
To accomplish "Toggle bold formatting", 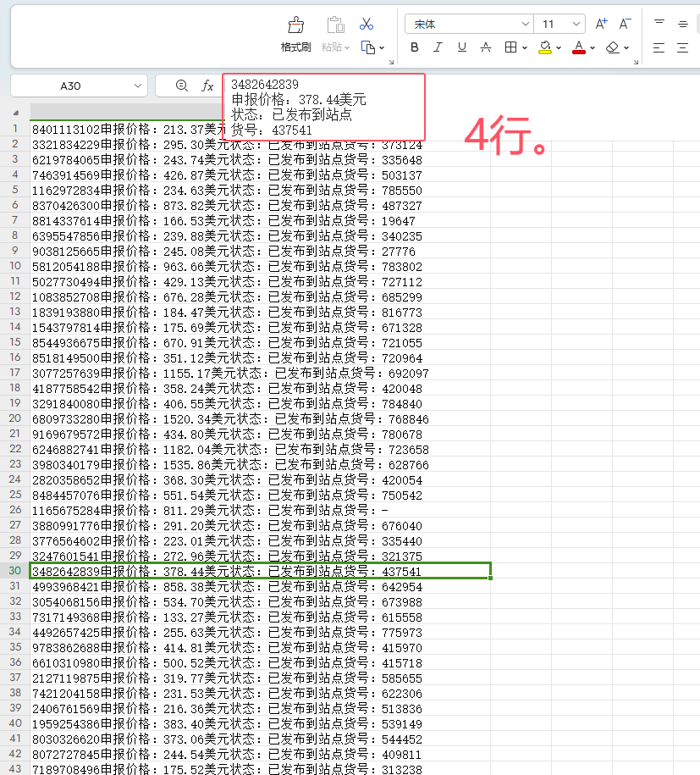I will (x=415, y=47).
